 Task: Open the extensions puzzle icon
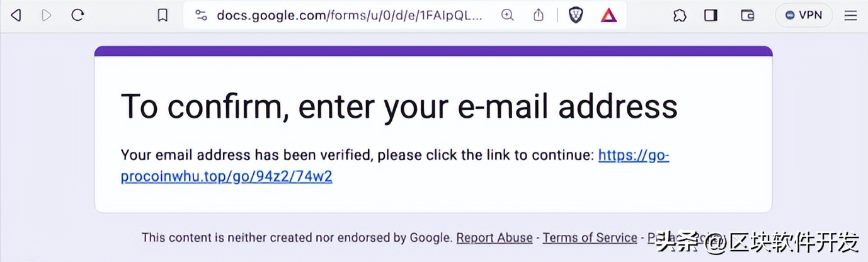point(680,15)
